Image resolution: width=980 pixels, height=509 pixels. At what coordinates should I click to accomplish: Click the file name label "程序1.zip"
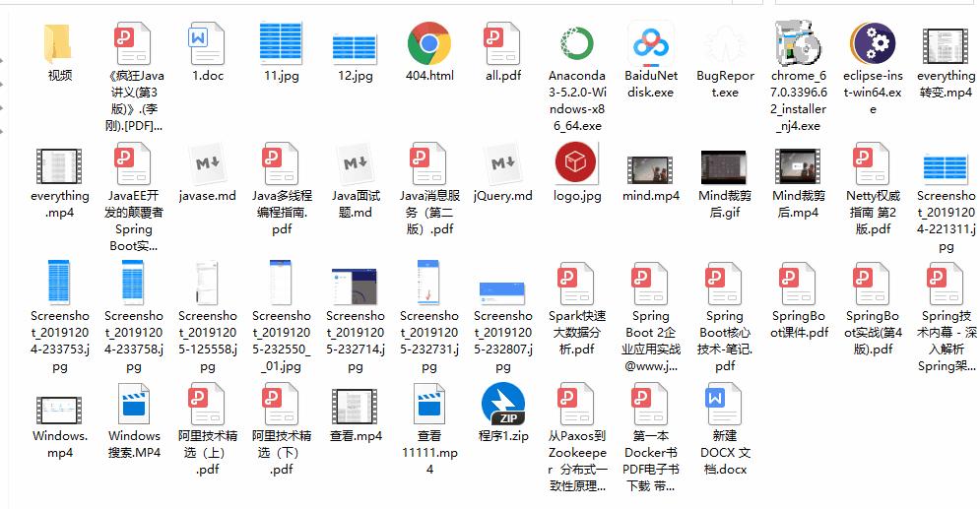(x=503, y=436)
